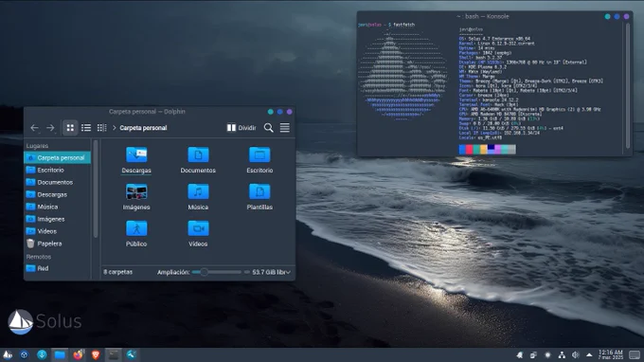The width and height of the screenshot is (644, 362).
Task: Open the second taskbar icon beside launcher
Action: (x=25, y=355)
